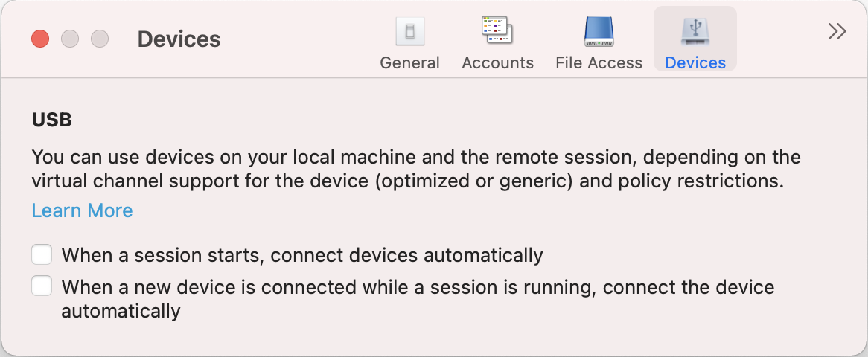Click the greyed-out zoom window button
Viewport: 868px width, 357px height.
[x=100, y=39]
